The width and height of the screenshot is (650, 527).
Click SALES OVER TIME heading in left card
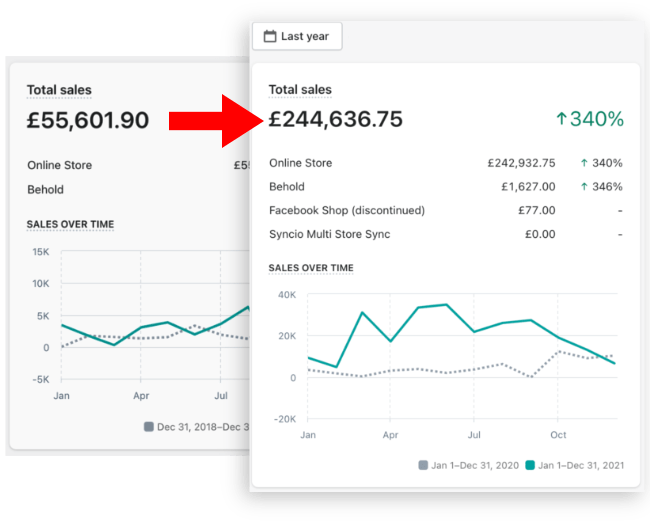pos(70,224)
